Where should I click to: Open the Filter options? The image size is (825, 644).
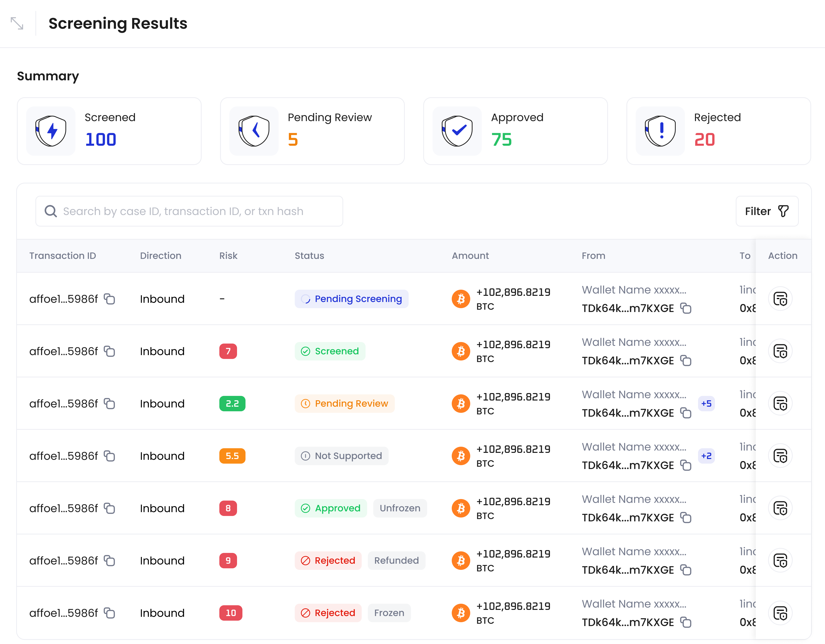click(x=767, y=211)
